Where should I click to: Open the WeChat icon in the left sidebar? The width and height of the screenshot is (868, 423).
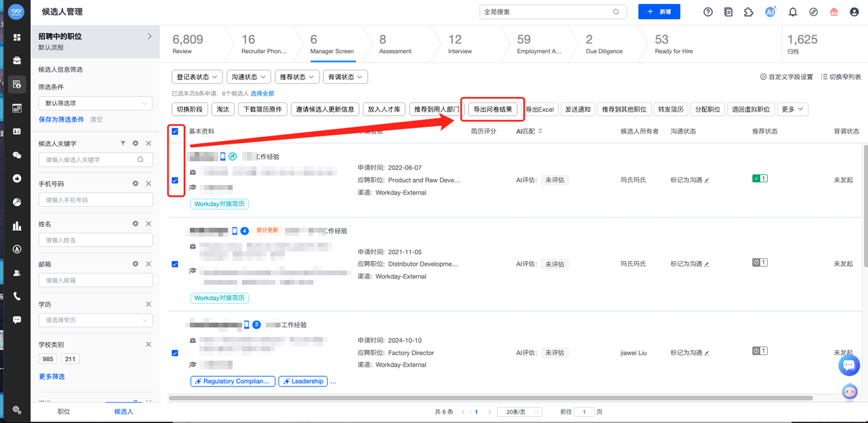(x=17, y=155)
